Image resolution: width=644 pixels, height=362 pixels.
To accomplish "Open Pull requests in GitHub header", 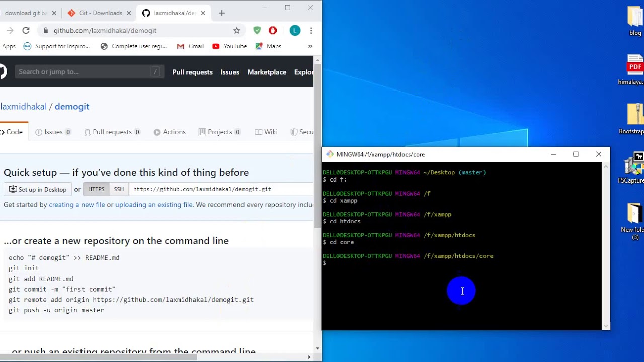I will tap(192, 72).
